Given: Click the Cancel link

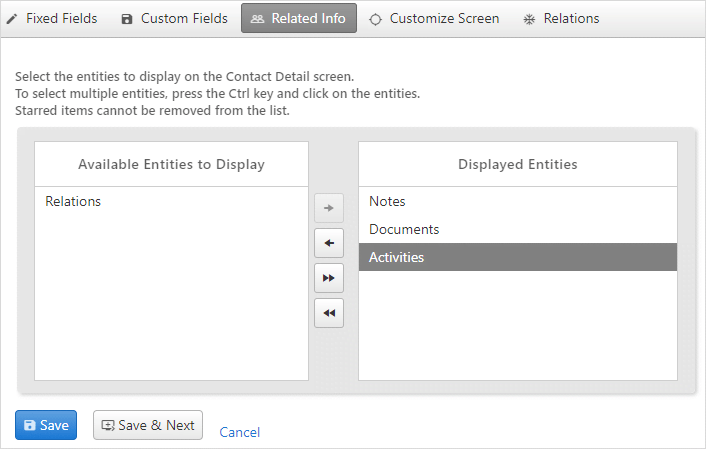Looking at the screenshot, I should click(240, 432).
